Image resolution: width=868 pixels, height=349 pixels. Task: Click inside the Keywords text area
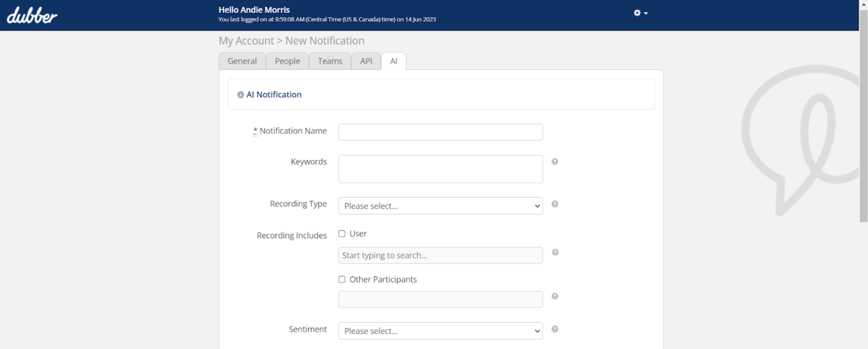click(x=440, y=169)
